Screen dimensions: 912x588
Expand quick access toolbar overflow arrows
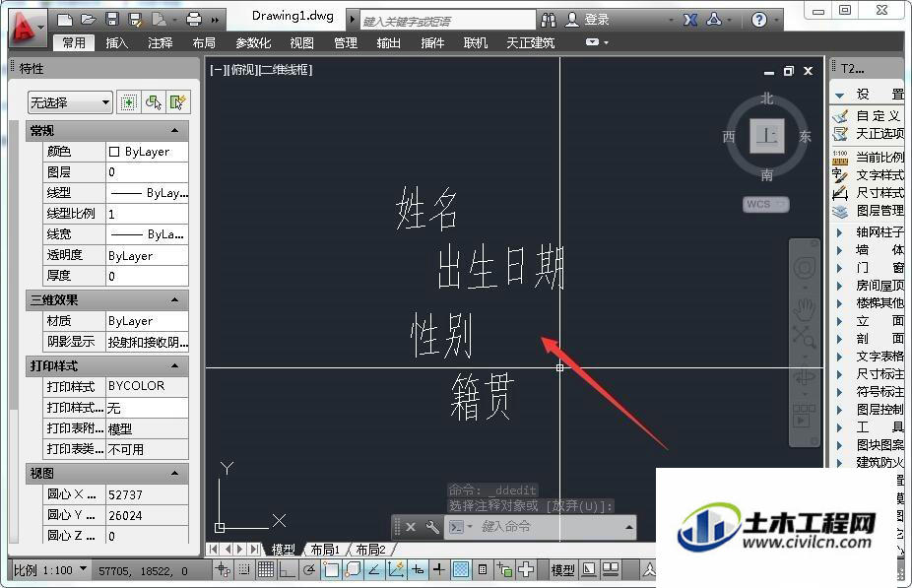[x=215, y=21]
